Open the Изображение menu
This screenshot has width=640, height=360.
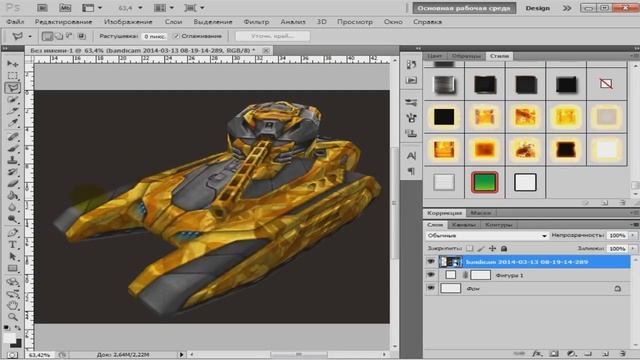tap(128, 22)
